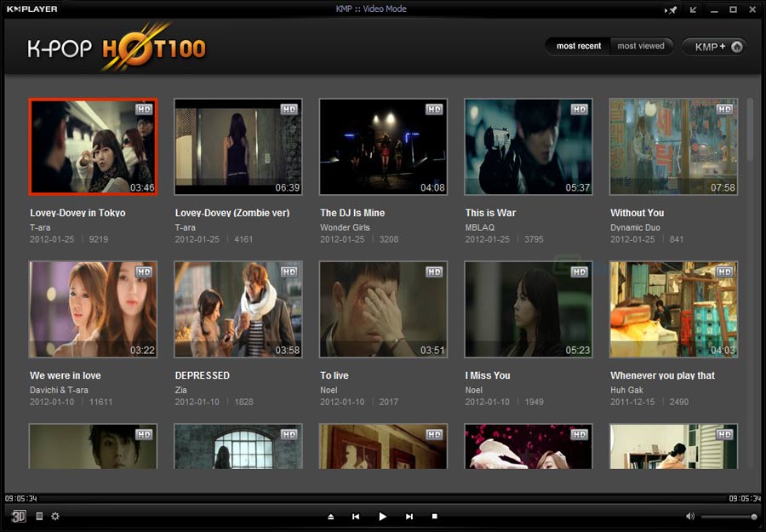Toggle most recent sorting mode

[x=579, y=46]
